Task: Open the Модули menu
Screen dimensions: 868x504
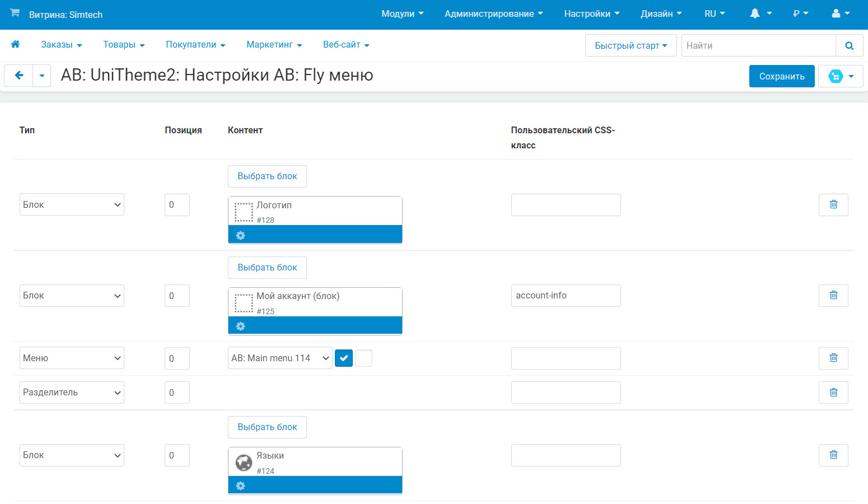Action: point(403,13)
